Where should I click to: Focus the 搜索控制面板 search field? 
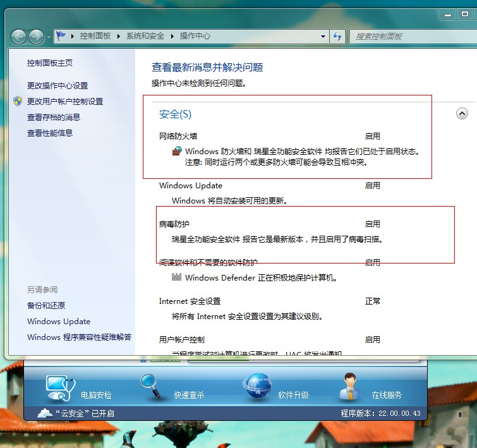414,37
